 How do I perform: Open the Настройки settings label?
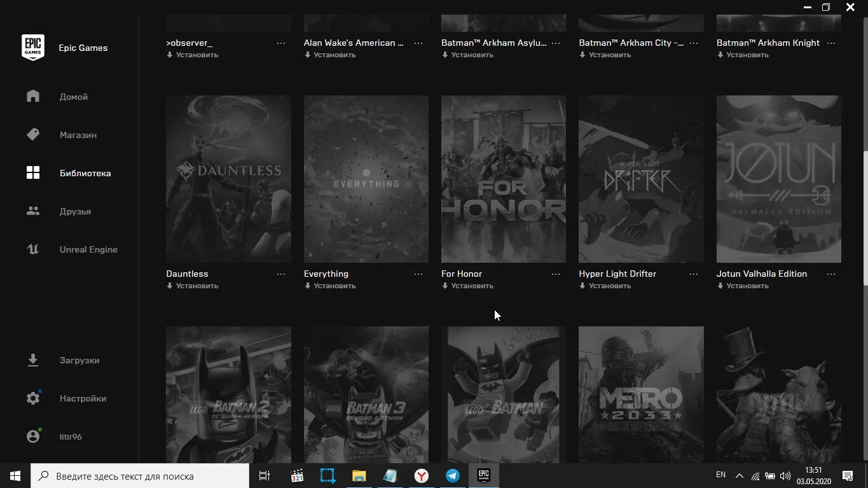[83, 398]
